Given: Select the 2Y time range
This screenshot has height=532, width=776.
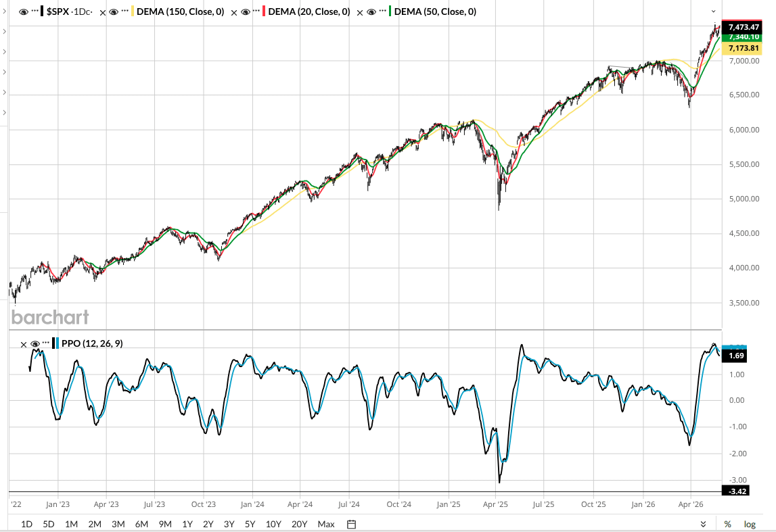Looking at the screenshot, I should click(208, 524).
